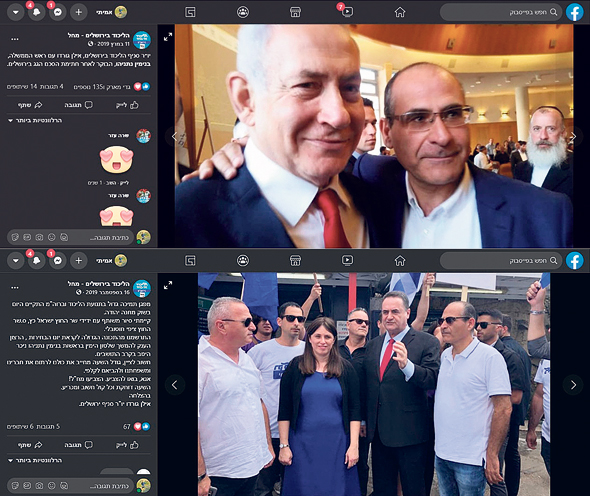590x496 pixels.
Task: Click plus create button in upper screenshot
Action: tap(79, 12)
